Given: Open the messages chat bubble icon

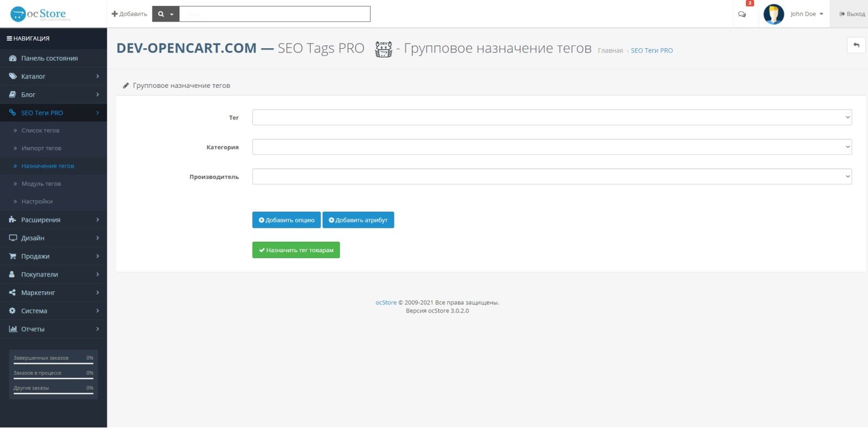Looking at the screenshot, I should pos(742,14).
